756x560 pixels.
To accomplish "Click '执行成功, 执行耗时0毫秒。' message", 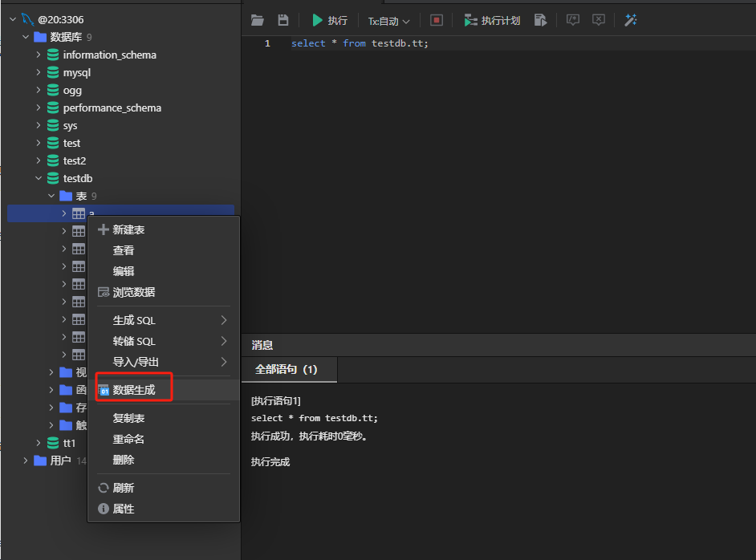I will (x=310, y=436).
